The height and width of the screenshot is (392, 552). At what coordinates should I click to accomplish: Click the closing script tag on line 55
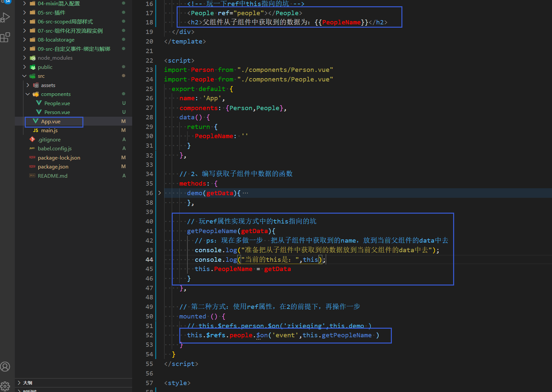point(181,364)
